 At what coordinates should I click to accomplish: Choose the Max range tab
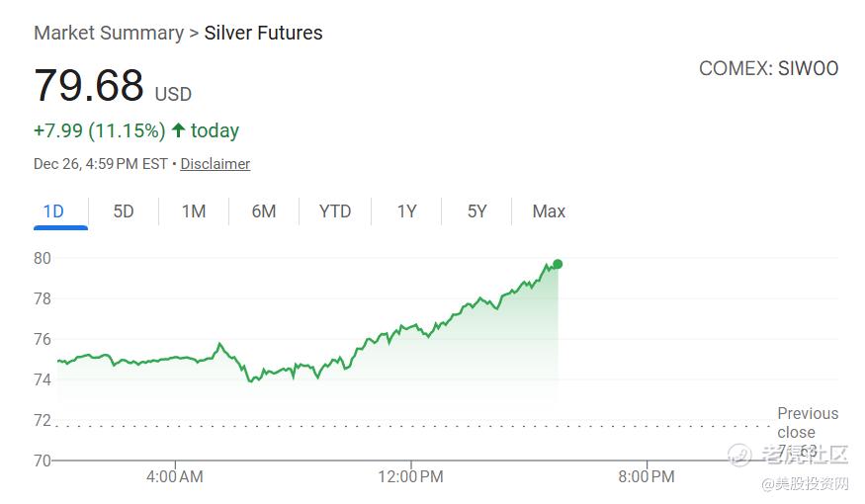(x=549, y=211)
